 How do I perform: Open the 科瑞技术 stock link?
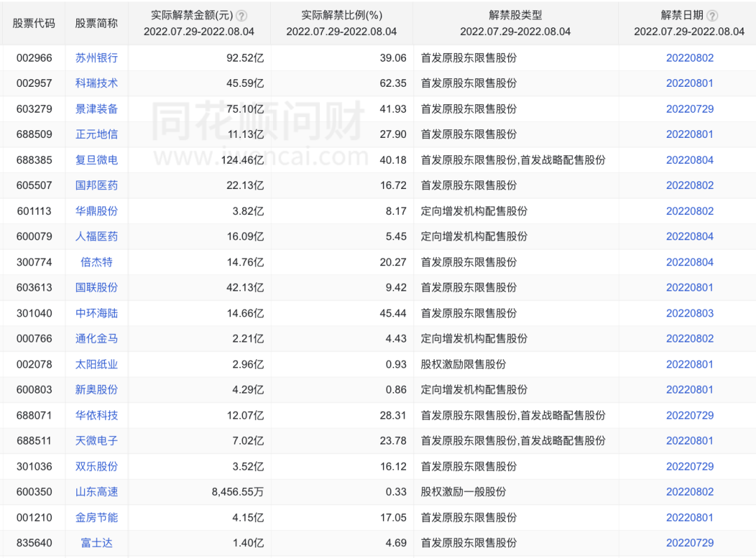click(x=97, y=83)
